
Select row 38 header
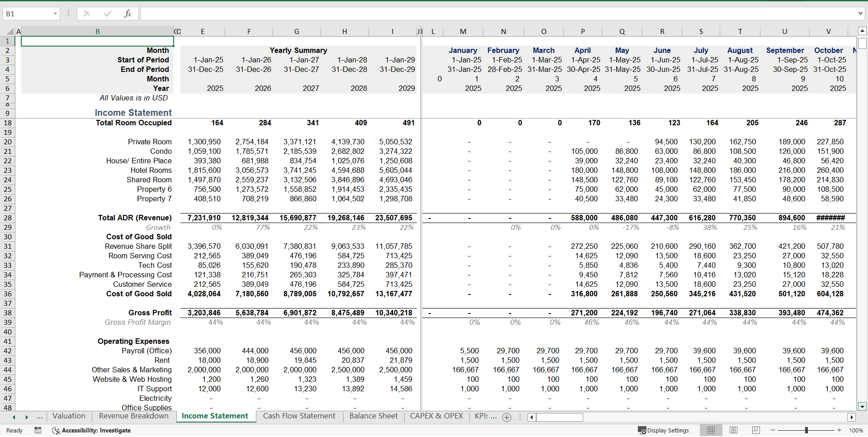(8, 313)
